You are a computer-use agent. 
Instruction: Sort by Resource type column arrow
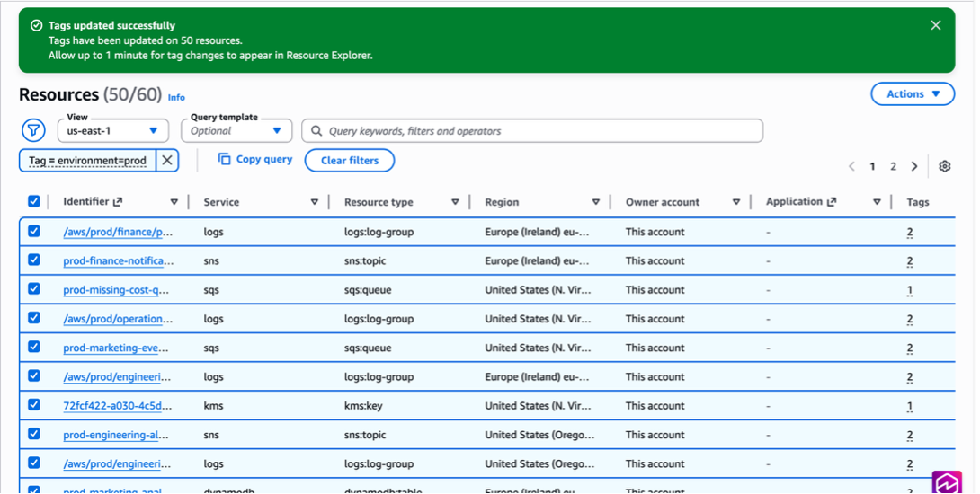coord(455,202)
